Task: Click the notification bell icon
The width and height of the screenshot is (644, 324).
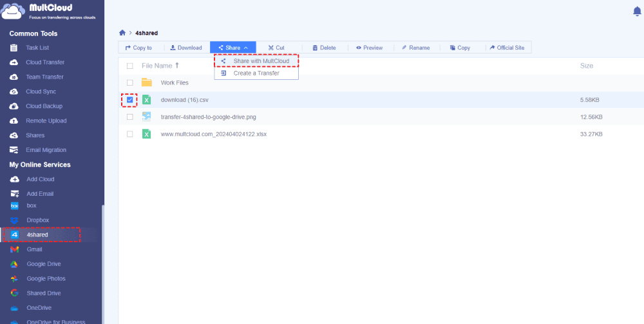Action: coord(637,12)
